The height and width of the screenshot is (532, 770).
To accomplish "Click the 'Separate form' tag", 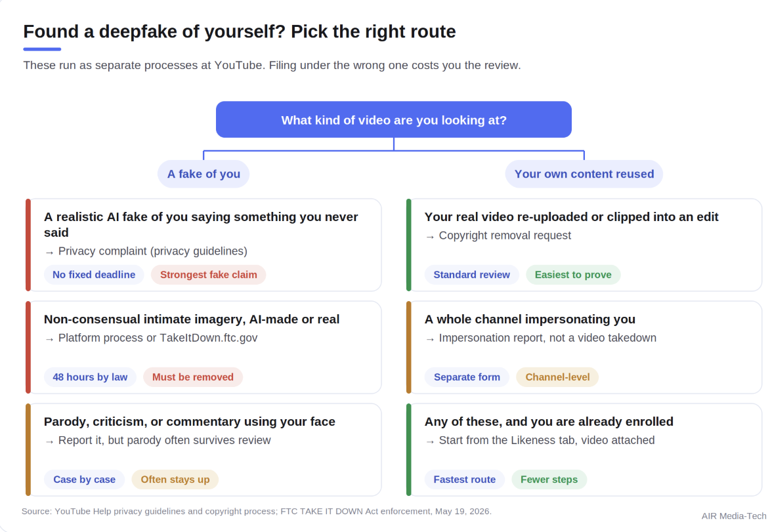I will tap(467, 377).
